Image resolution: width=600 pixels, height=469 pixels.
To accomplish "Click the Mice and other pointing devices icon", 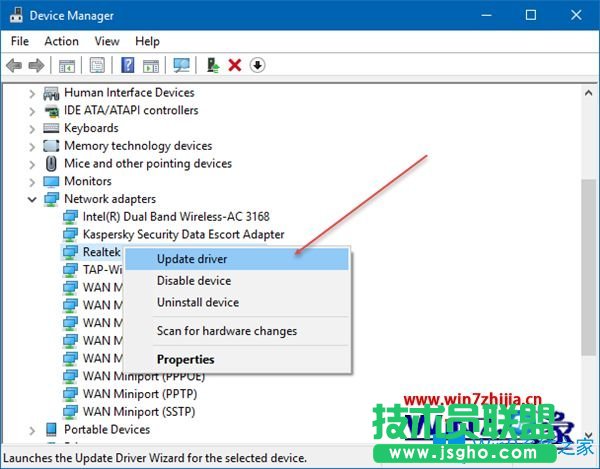I will [x=51, y=164].
